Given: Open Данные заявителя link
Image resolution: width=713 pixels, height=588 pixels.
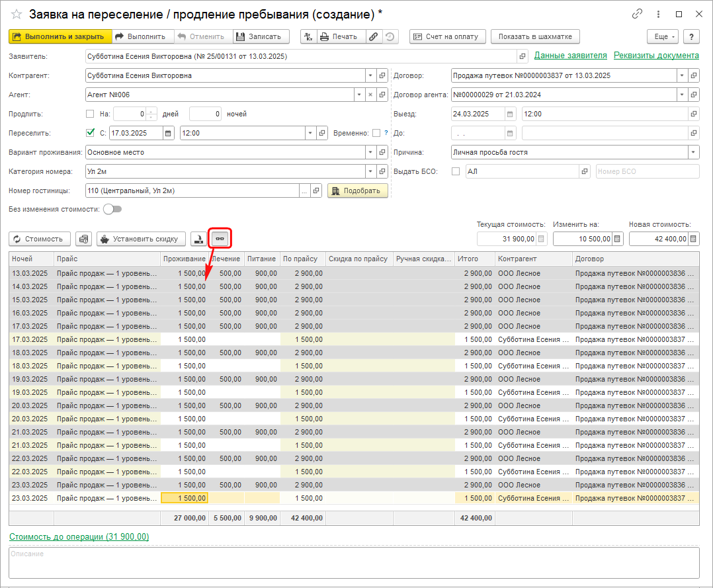Looking at the screenshot, I should point(570,56).
